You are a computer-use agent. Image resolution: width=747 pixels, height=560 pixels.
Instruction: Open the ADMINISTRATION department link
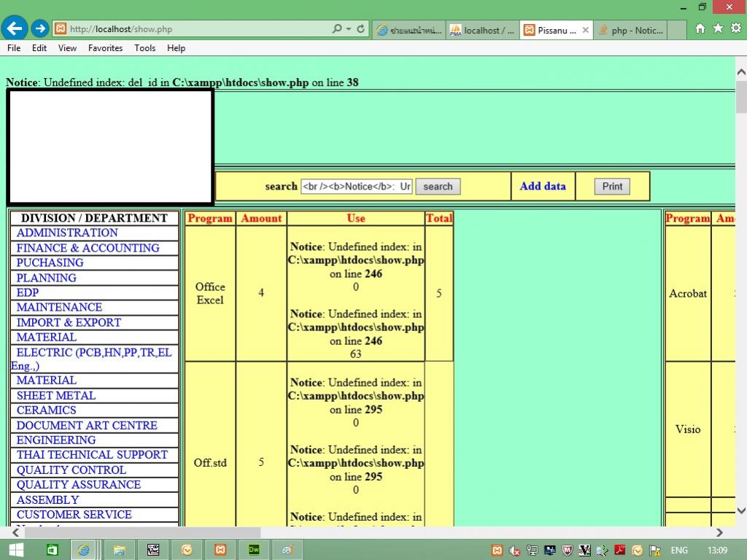pos(67,233)
